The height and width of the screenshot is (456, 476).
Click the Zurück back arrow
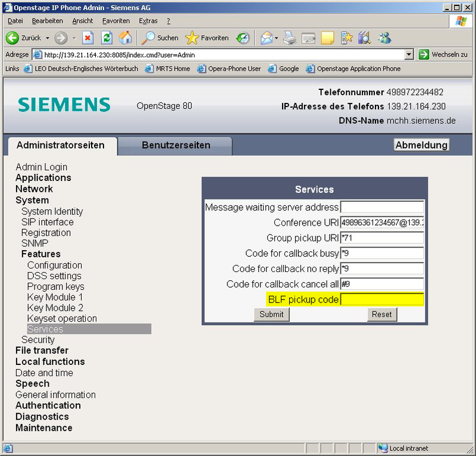click(23, 38)
